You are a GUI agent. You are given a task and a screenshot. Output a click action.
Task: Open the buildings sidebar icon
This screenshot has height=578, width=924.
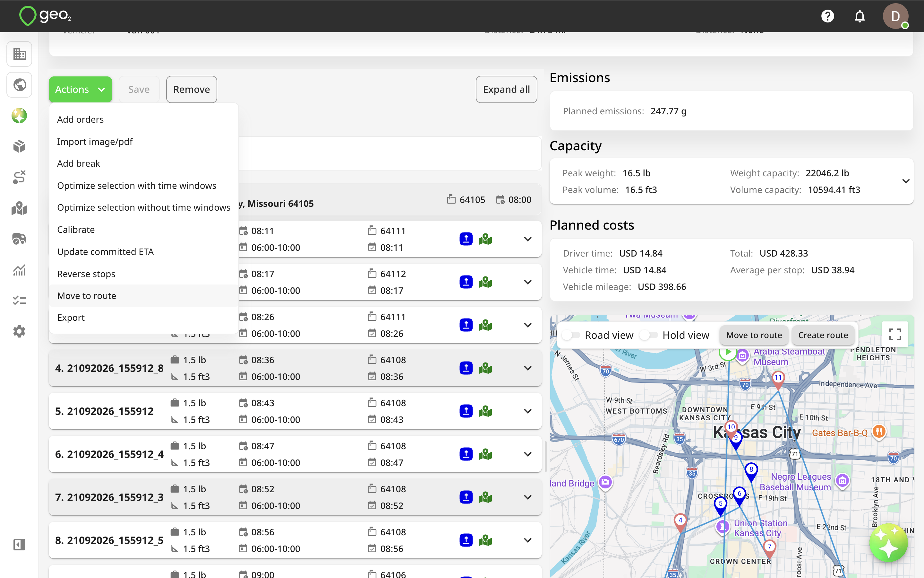coord(20,54)
